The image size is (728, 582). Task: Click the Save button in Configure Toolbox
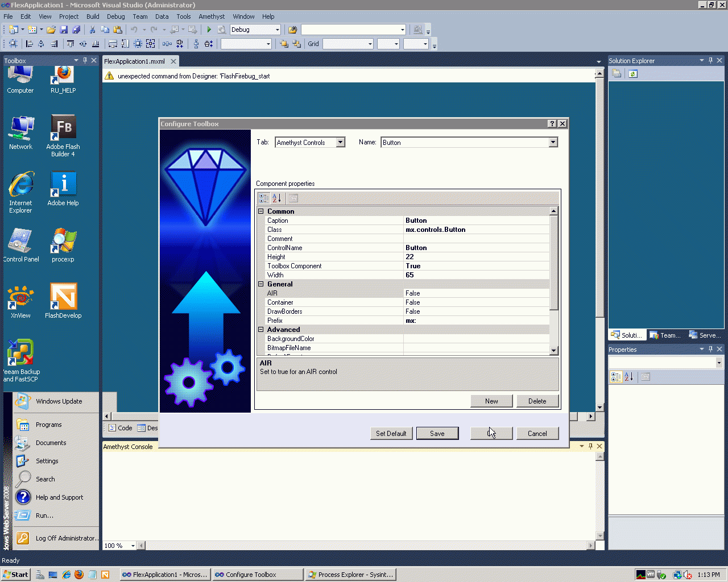437,434
